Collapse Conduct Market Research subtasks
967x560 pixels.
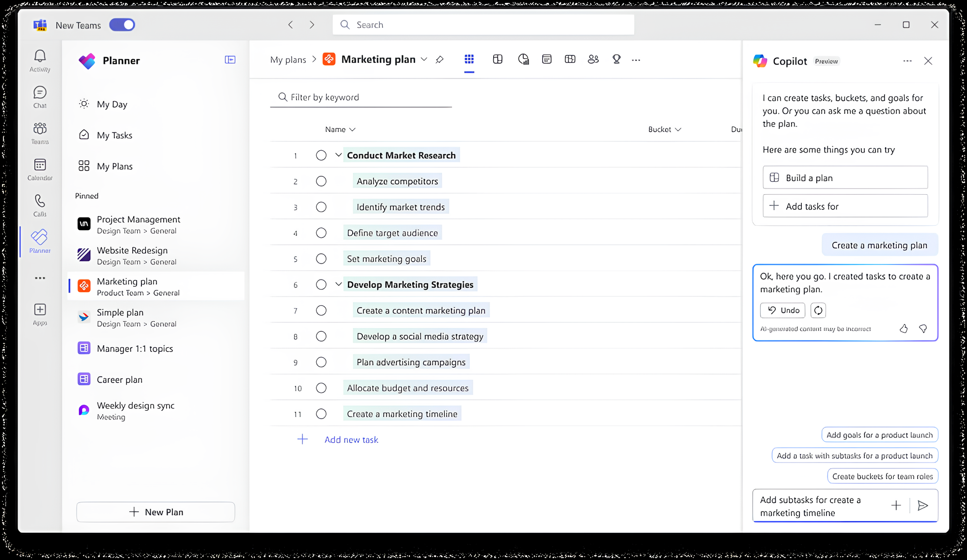338,155
